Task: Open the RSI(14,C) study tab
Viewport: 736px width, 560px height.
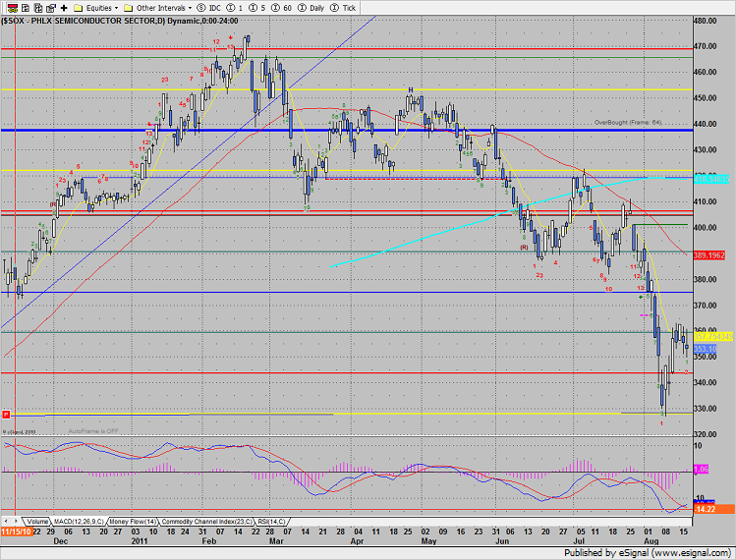Action: (271, 521)
